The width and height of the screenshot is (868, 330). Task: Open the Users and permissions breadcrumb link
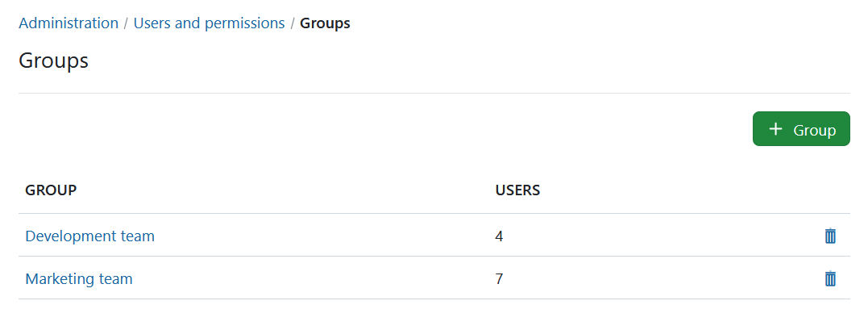[x=209, y=23]
